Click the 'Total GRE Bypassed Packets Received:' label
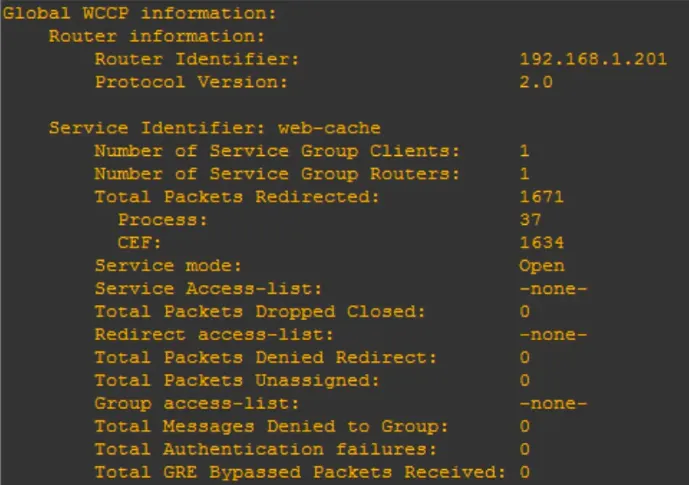 pyautogui.click(x=300, y=473)
